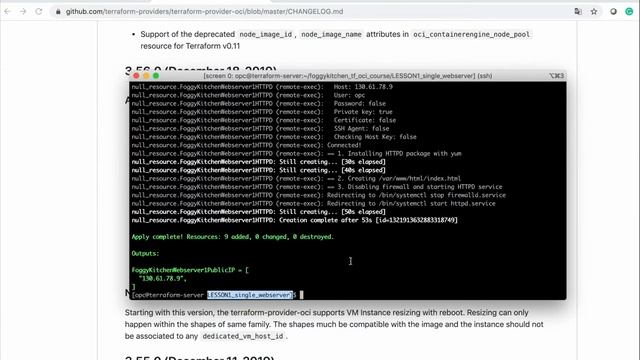
Task: Open the dark circle extension icon
Action: (x=613, y=11)
